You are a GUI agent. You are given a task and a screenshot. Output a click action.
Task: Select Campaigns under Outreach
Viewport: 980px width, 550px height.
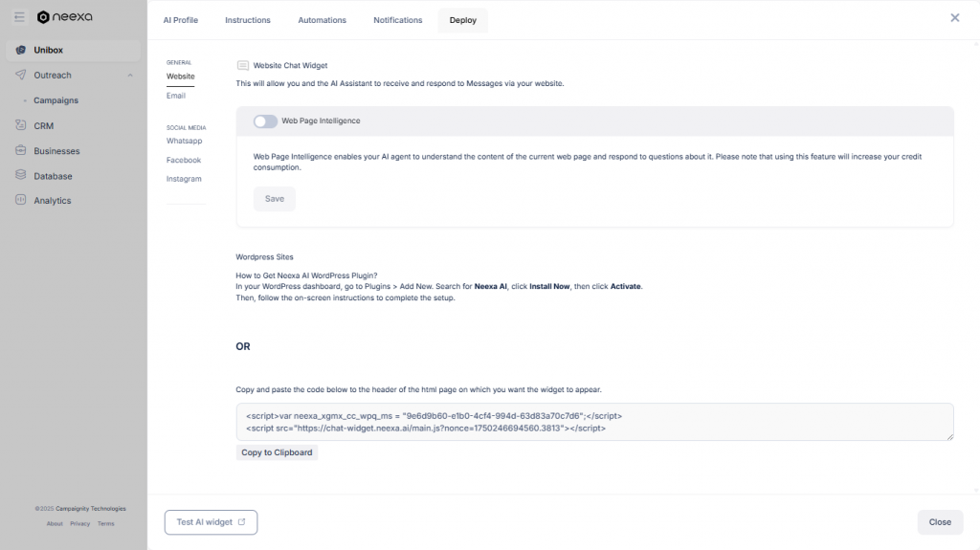(56, 100)
